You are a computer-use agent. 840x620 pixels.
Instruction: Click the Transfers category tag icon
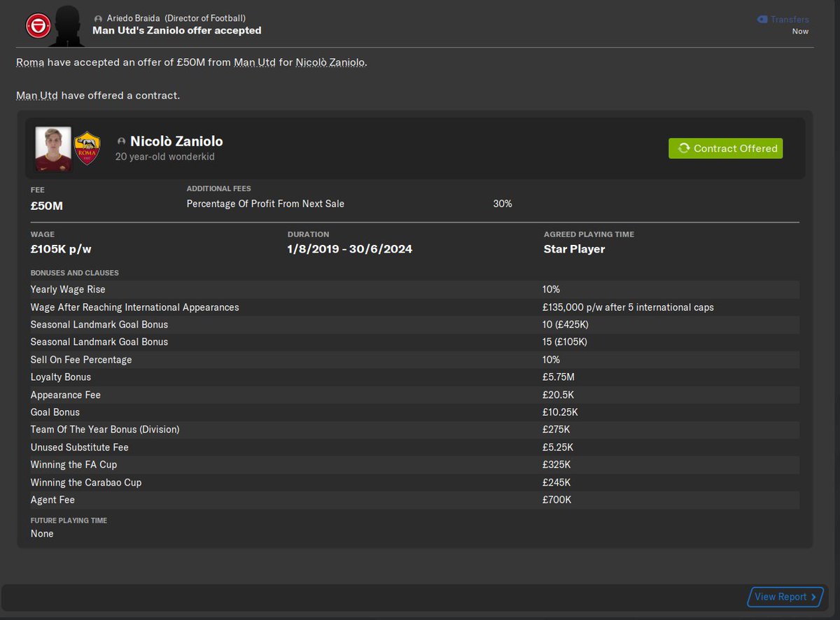pos(762,20)
